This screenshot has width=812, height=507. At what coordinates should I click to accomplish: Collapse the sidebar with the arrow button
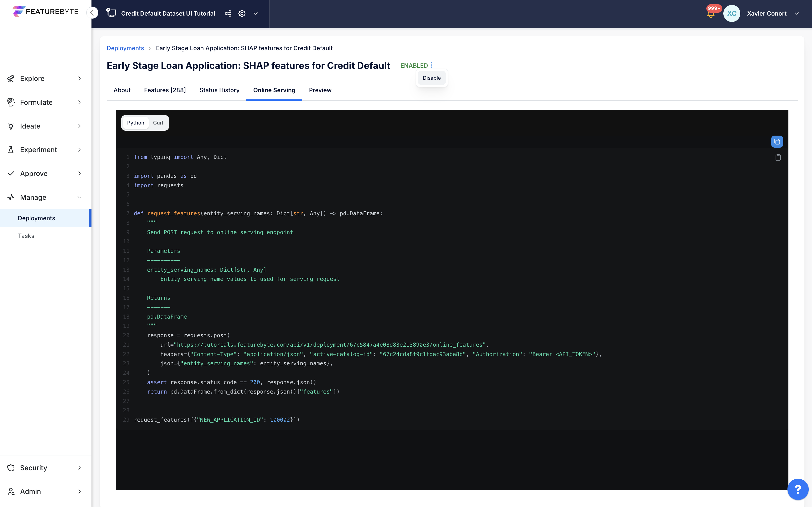click(x=92, y=13)
